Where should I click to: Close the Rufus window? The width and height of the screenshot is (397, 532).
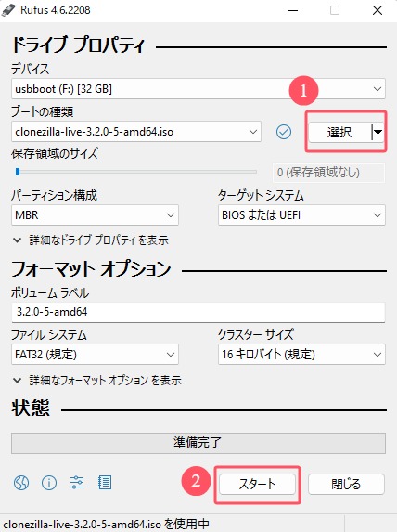[x=378, y=10]
